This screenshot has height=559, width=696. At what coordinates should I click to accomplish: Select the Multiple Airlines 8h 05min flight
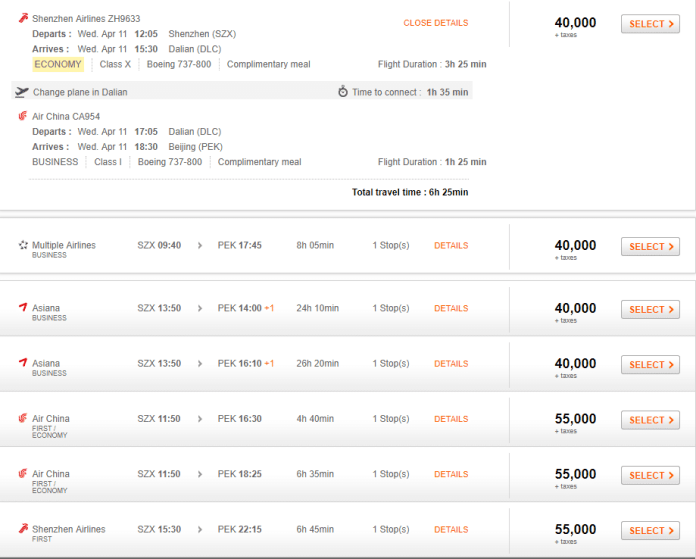pyautogui.click(x=650, y=246)
